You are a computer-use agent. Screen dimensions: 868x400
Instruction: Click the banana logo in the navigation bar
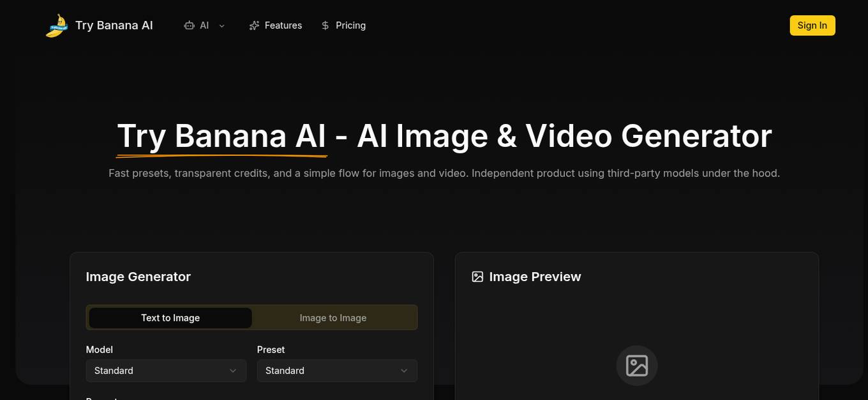(x=56, y=26)
